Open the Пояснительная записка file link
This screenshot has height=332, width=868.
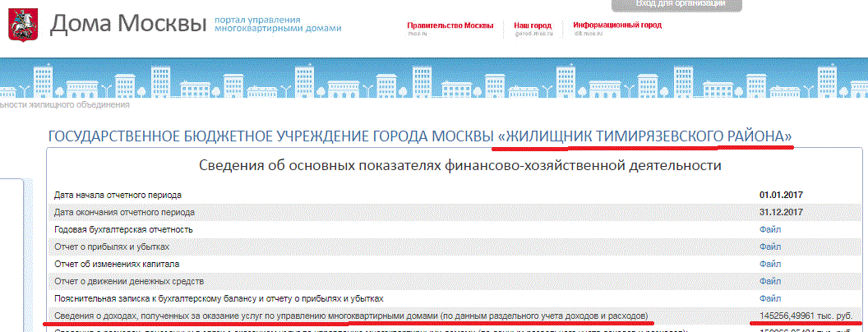[x=770, y=298]
